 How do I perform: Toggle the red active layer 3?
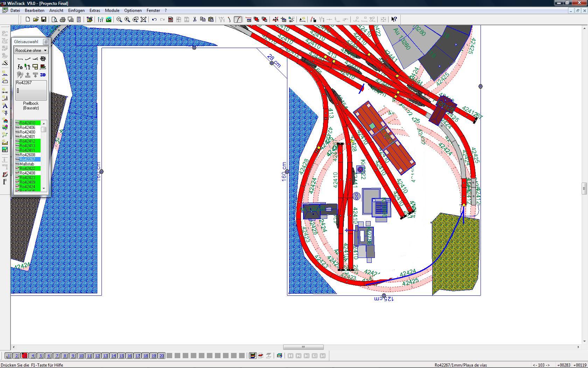pyautogui.click(x=24, y=356)
